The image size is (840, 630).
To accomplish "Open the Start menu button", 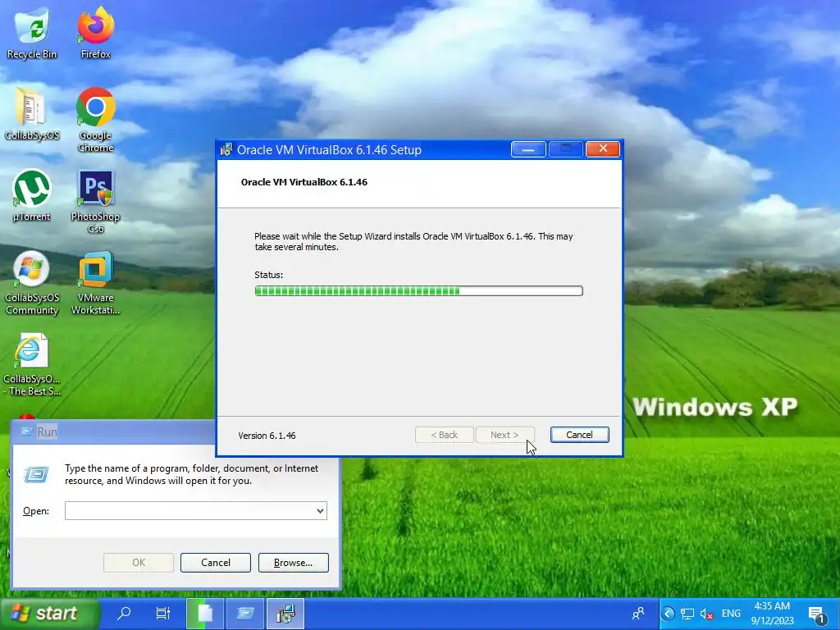I will coord(49,614).
